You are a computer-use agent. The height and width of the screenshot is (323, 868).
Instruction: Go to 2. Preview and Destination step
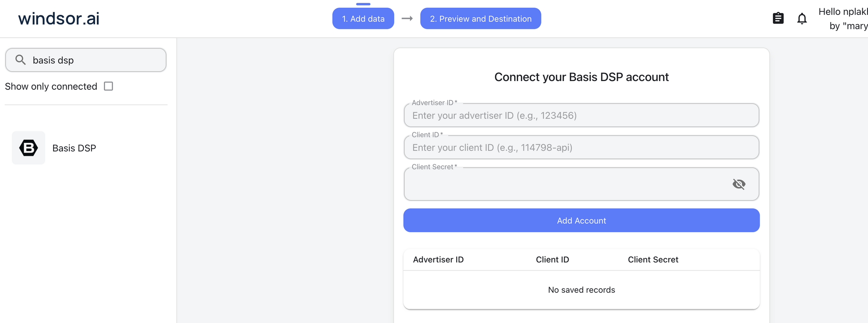click(x=480, y=18)
